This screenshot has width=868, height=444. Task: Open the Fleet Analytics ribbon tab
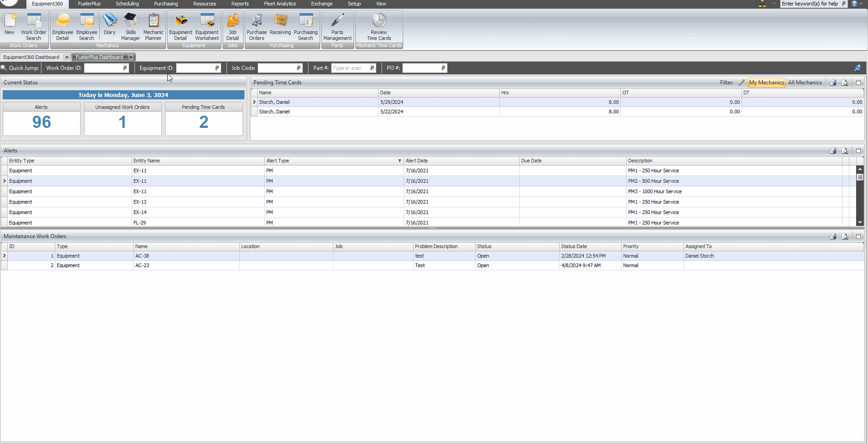(280, 4)
